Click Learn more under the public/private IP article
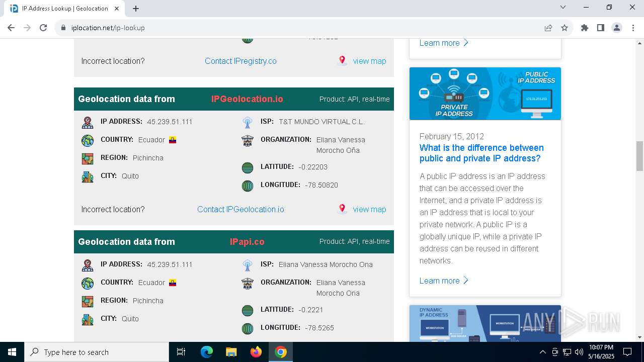 pyautogui.click(x=444, y=281)
